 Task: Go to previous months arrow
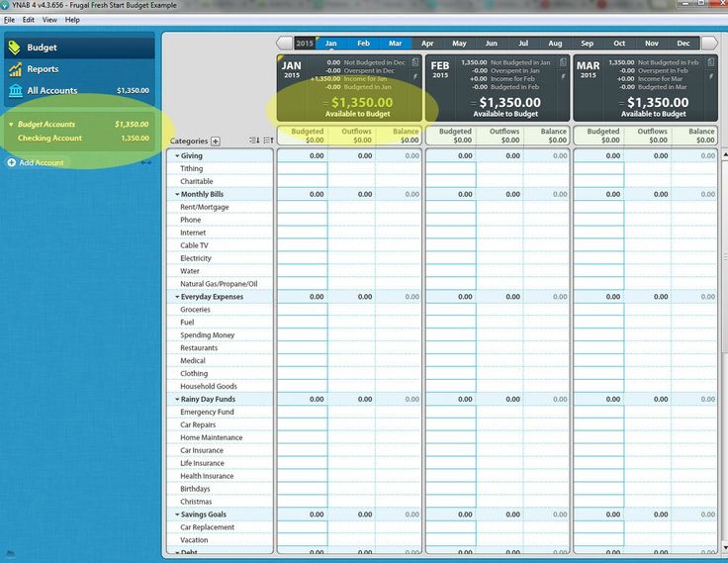click(284, 44)
